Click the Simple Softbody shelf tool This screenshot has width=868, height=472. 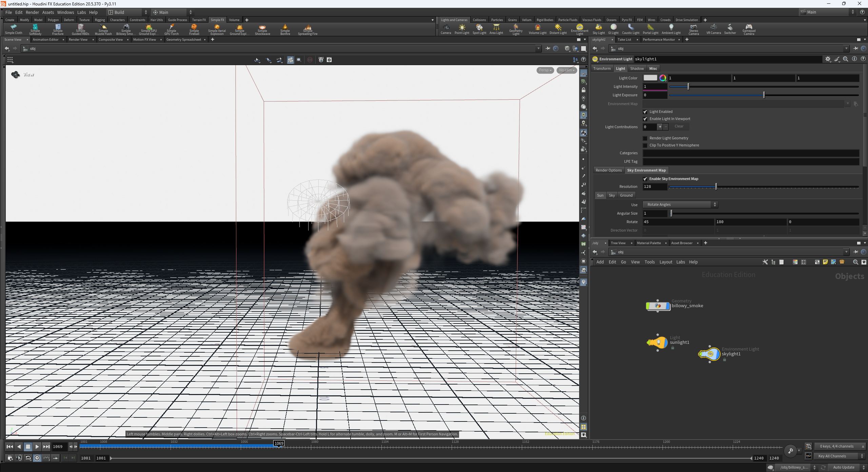(35, 29)
